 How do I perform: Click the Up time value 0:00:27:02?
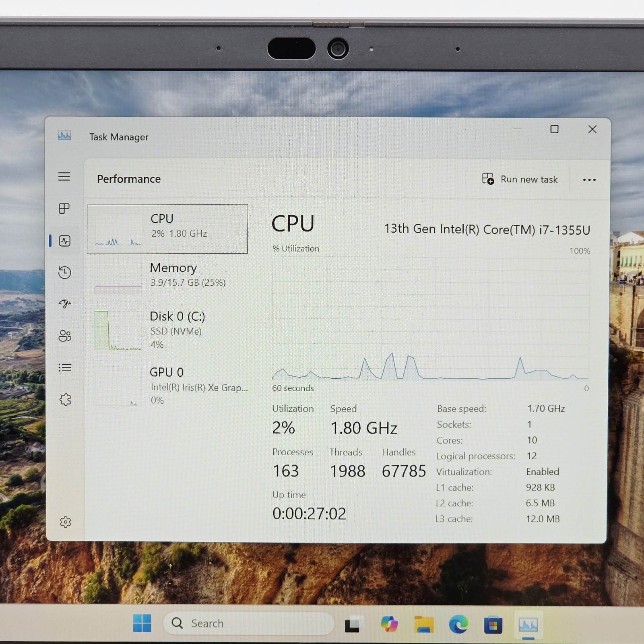309,514
